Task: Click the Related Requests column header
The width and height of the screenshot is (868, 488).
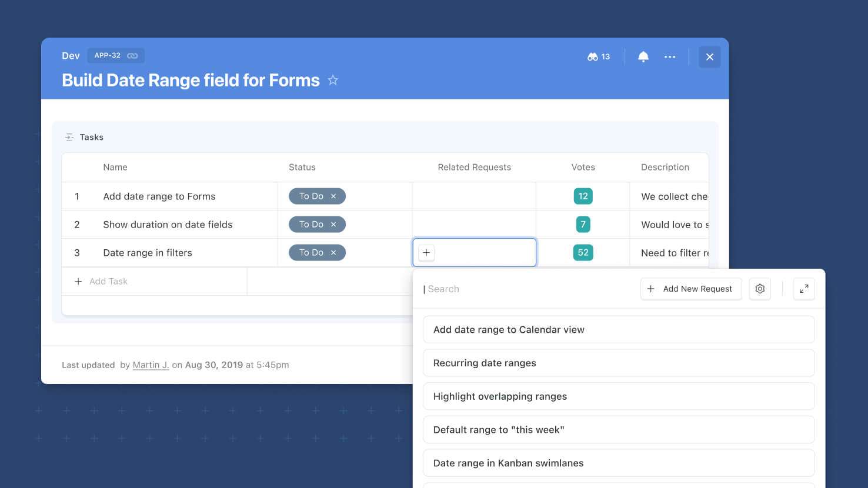Action: (475, 168)
